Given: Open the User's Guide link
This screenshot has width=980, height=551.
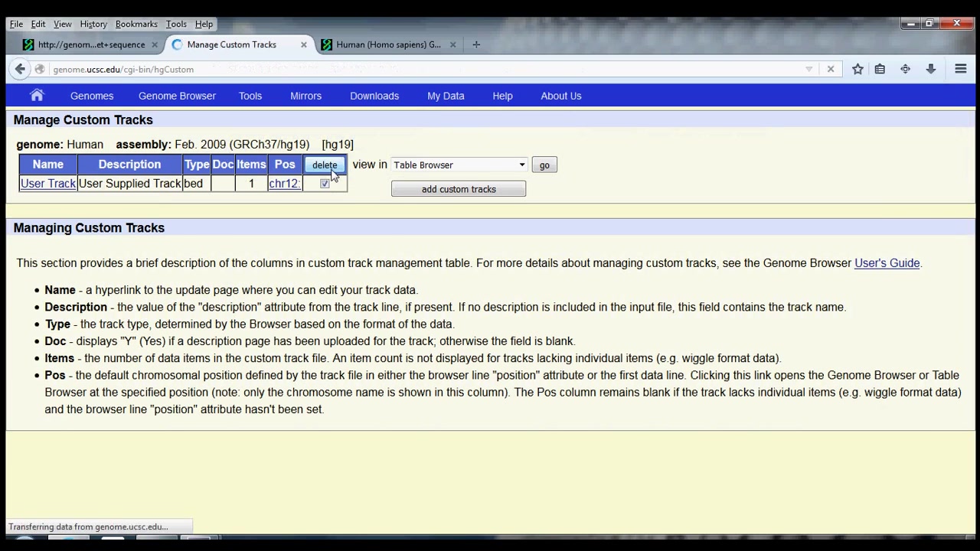Looking at the screenshot, I should (887, 262).
